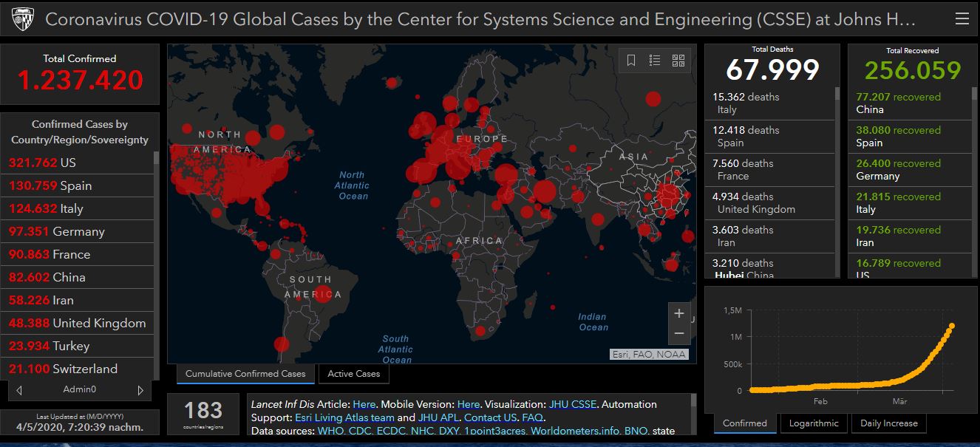This screenshot has height=447, width=980.
Task: Switch chart to Logarithmic view
Action: [814, 423]
